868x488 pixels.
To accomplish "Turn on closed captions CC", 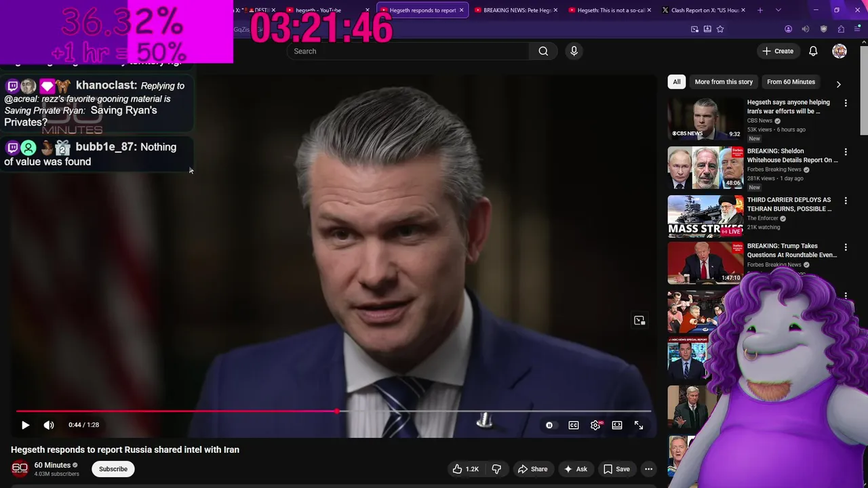I will click(x=574, y=425).
